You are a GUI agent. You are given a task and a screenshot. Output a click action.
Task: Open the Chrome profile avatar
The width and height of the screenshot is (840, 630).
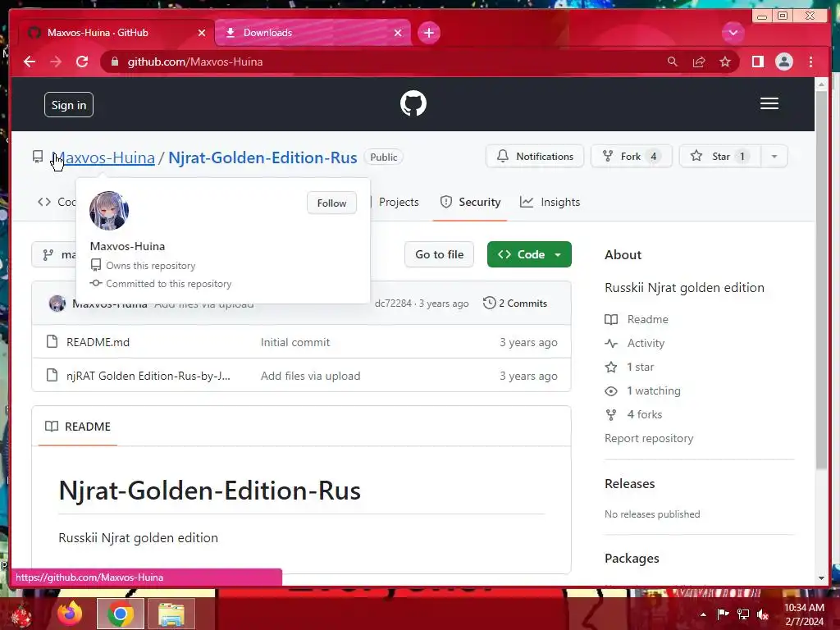(783, 62)
